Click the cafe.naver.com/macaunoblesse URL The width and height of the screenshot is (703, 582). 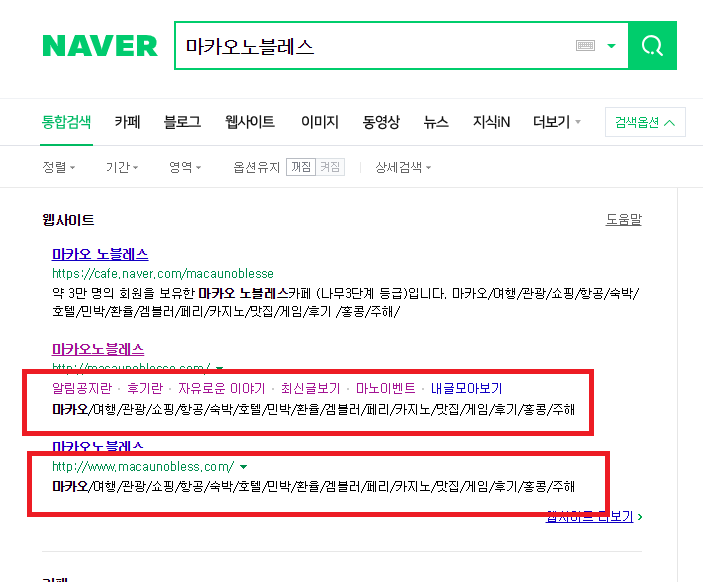click(x=163, y=274)
